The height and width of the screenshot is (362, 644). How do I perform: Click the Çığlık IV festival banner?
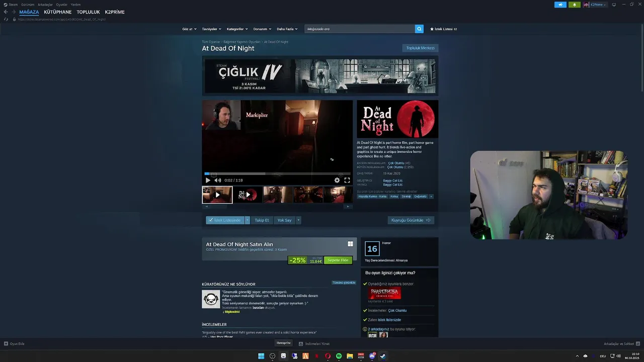(x=320, y=76)
